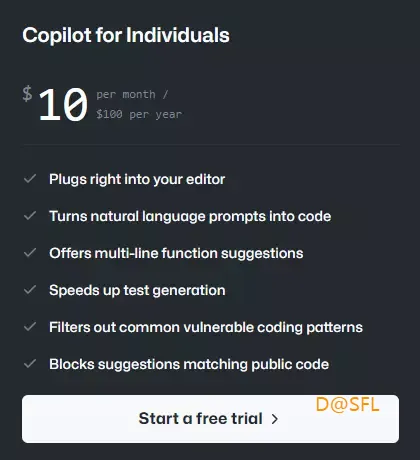Click the orange D@SFL watermark
The height and width of the screenshot is (460, 420).
coord(347,405)
